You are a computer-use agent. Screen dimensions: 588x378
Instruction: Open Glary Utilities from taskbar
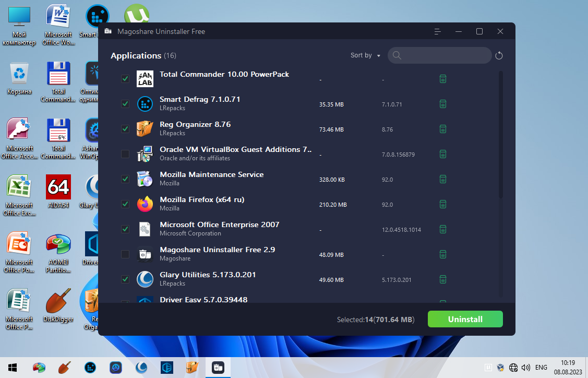141,368
